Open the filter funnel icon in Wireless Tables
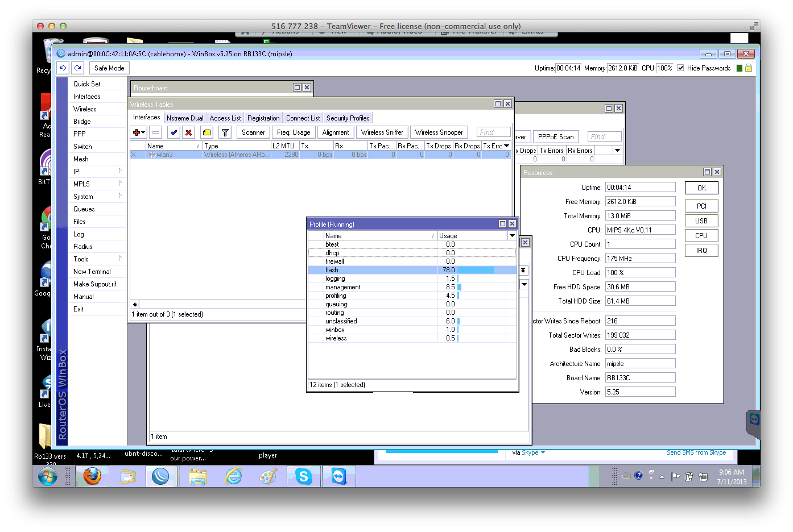Screen dimensions: 793x532 point(225,132)
